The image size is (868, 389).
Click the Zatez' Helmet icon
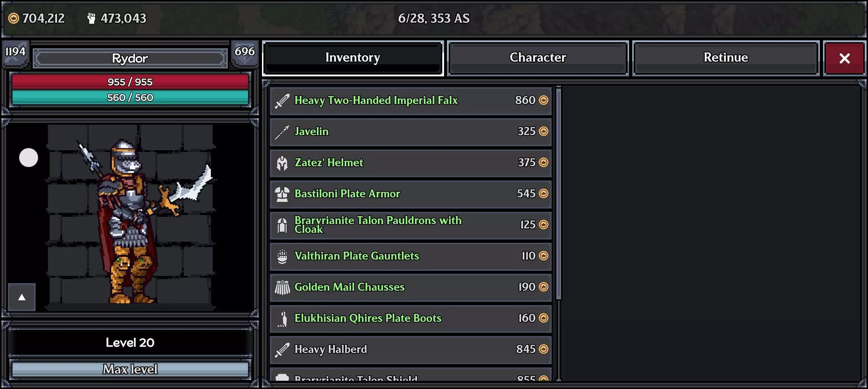282,163
